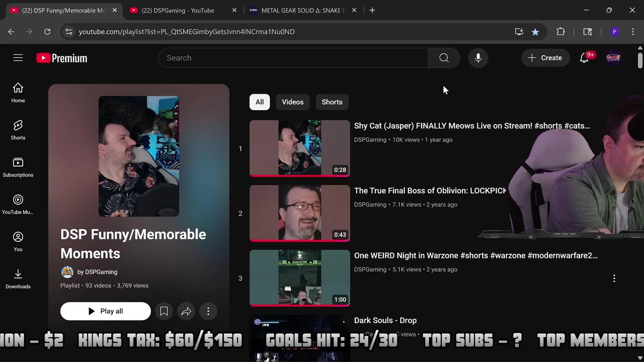Open Shorts in the sidebar

18,130
